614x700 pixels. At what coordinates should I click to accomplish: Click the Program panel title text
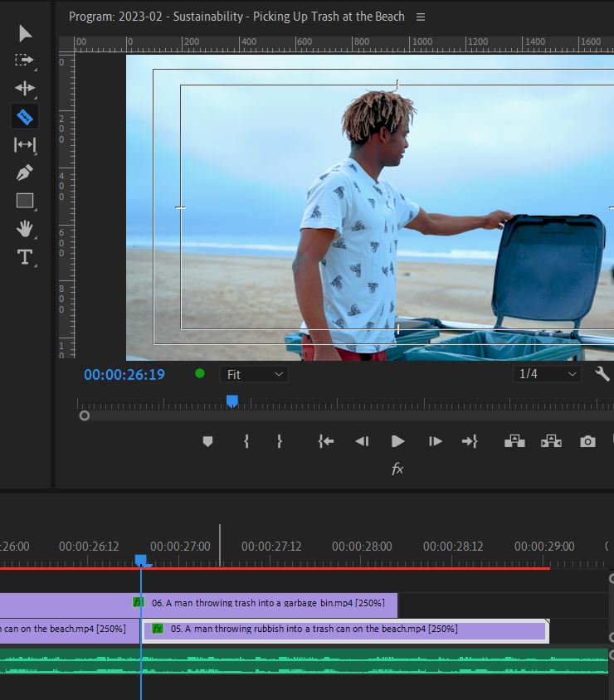click(x=236, y=17)
